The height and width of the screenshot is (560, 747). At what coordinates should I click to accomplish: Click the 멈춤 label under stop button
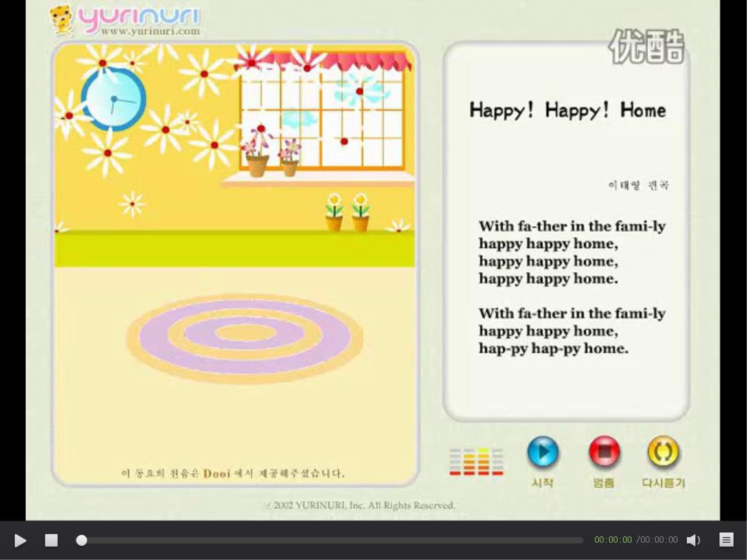pyautogui.click(x=604, y=483)
